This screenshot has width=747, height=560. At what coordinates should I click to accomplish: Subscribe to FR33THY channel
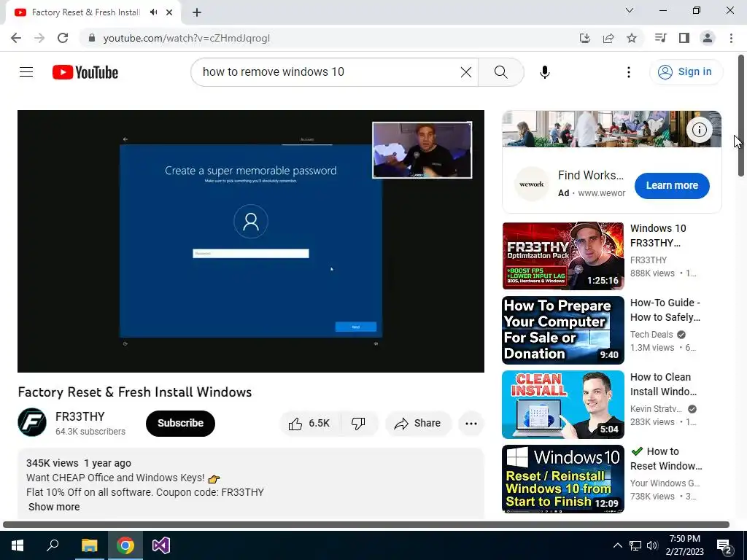point(180,424)
